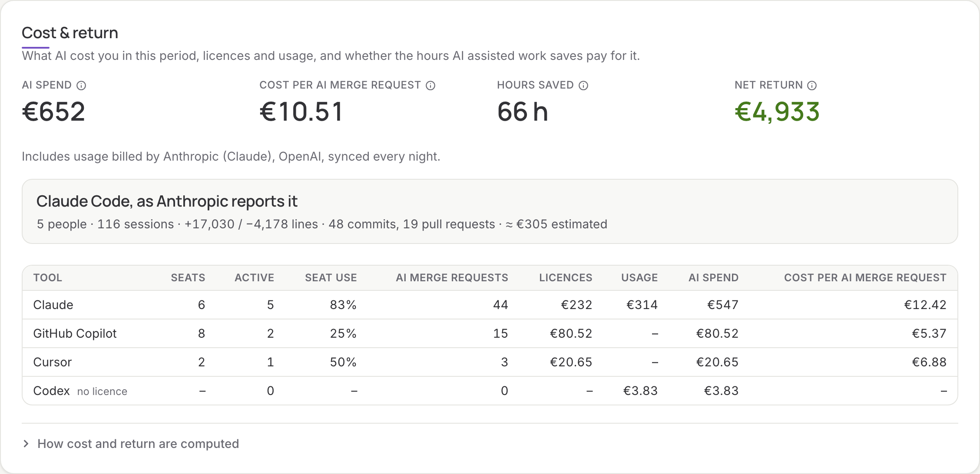Click the info icon next to AI SPEND
This screenshot has height=474, width=980.
81,86
